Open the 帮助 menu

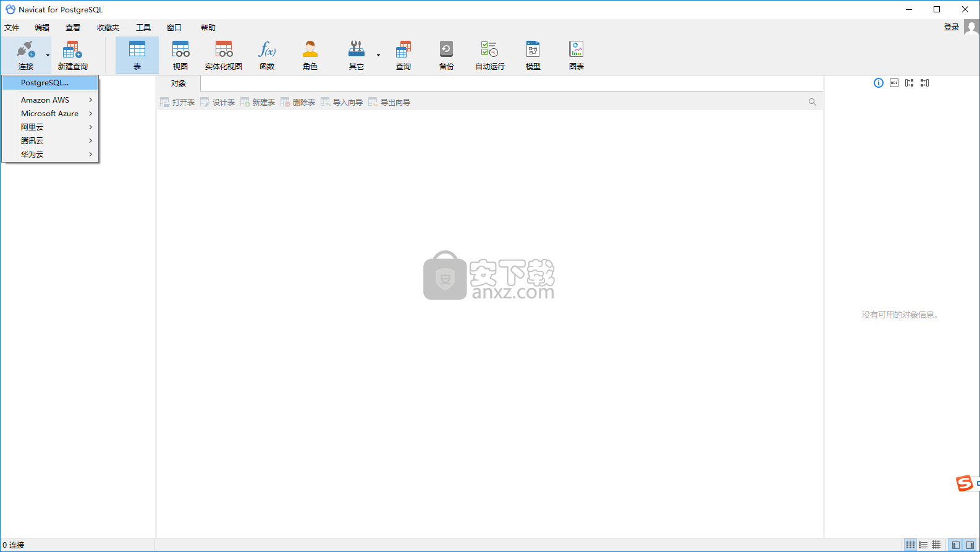click(x=208, y=28)
